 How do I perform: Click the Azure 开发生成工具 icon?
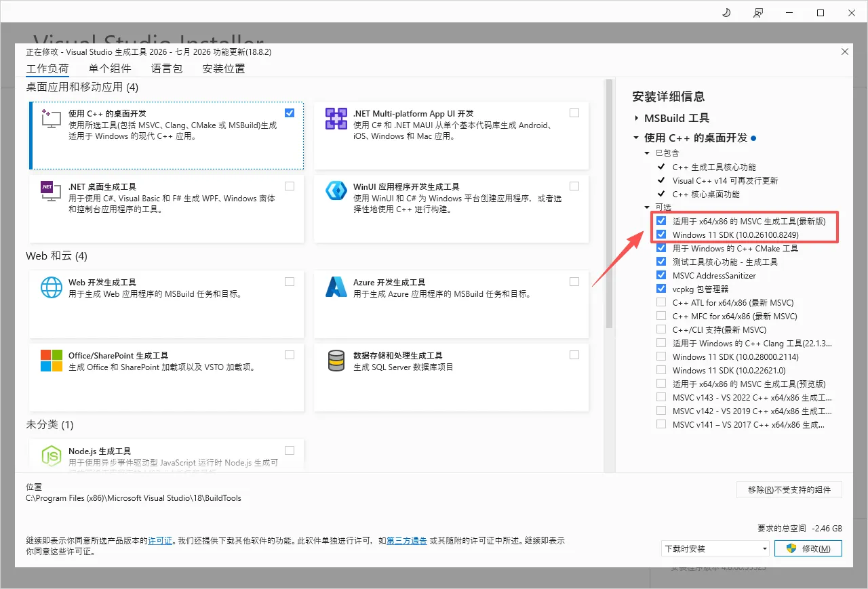(x=336, y=287)
